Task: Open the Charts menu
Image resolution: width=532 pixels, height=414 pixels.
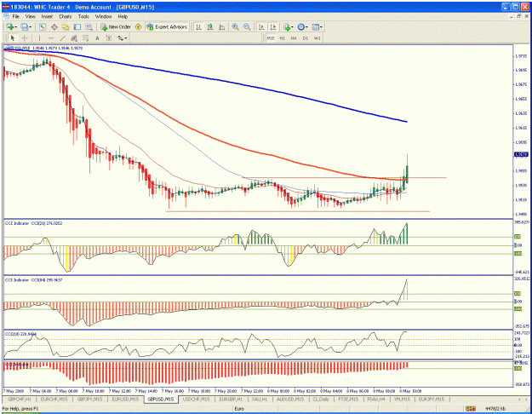Action: point(66,16)
